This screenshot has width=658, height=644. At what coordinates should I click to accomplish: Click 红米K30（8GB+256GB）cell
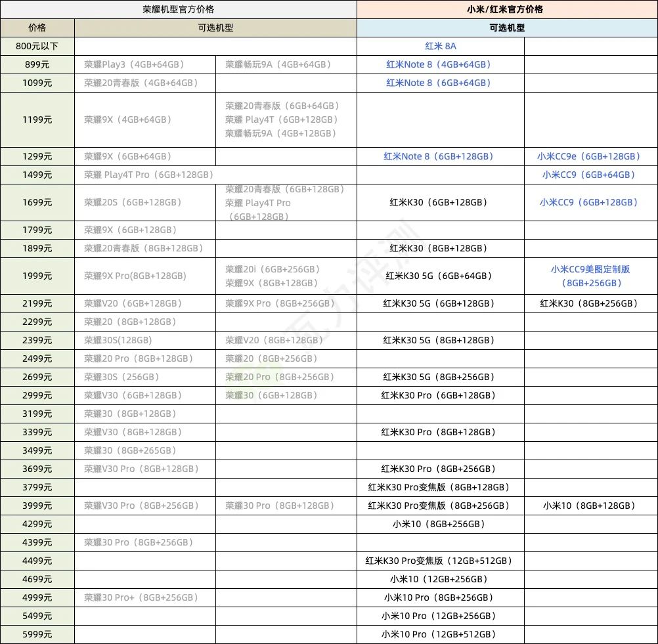(591, 303)
